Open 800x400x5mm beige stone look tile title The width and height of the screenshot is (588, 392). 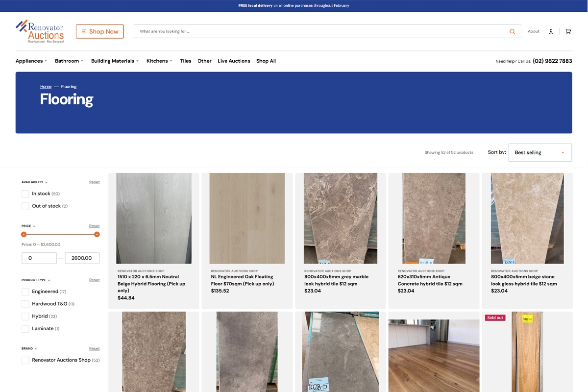pos(524,280)
